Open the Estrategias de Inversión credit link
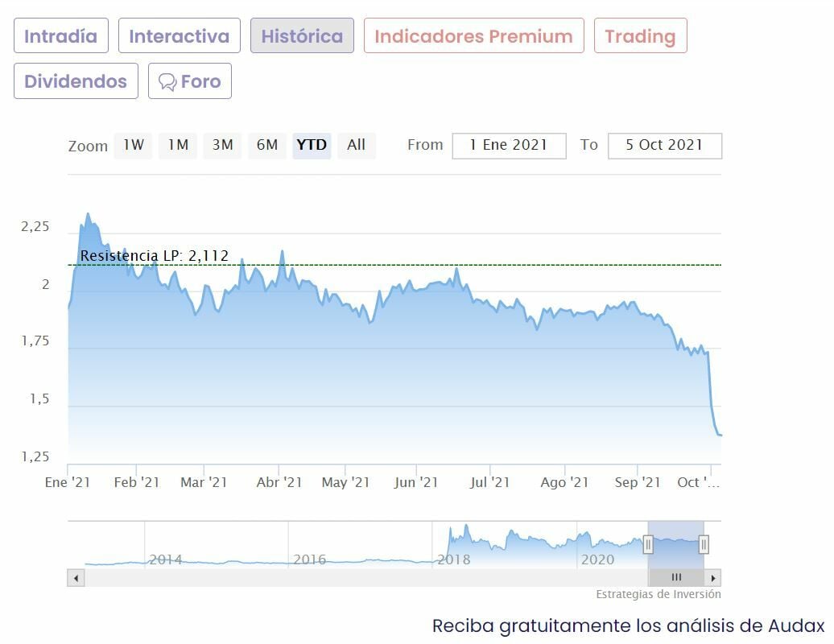This screenshot has height=644, width=834. coord(659,595)
